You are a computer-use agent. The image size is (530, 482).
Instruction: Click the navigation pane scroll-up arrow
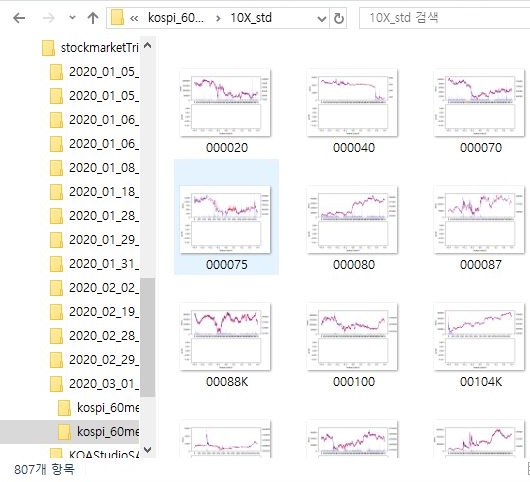point(147,45)
